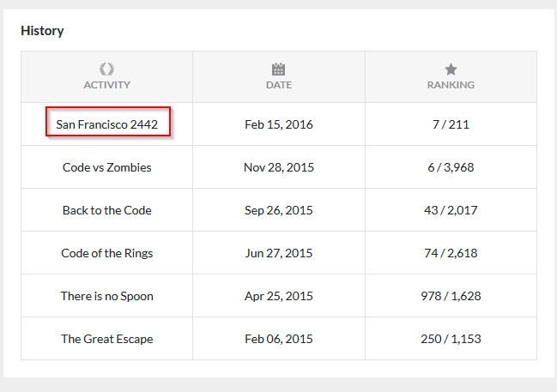Select the Back to the Code entry

click(x=107, y=210)
